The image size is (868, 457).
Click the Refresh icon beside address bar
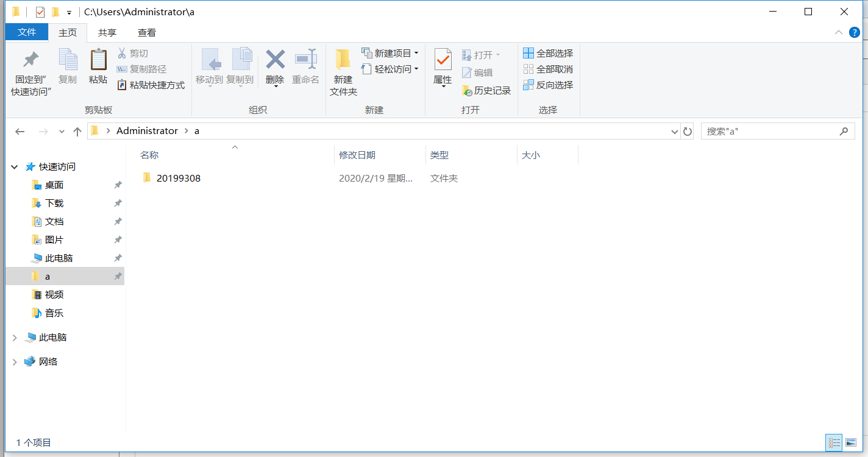(x=688, y=132)
